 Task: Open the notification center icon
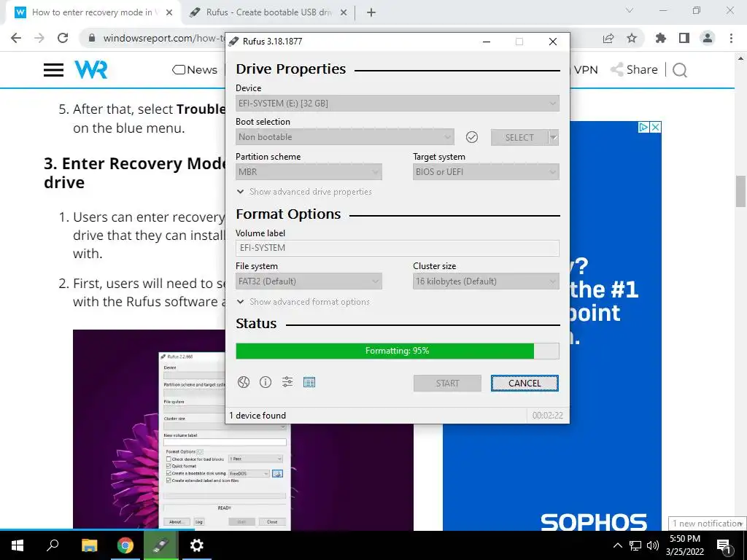point(724,545)
